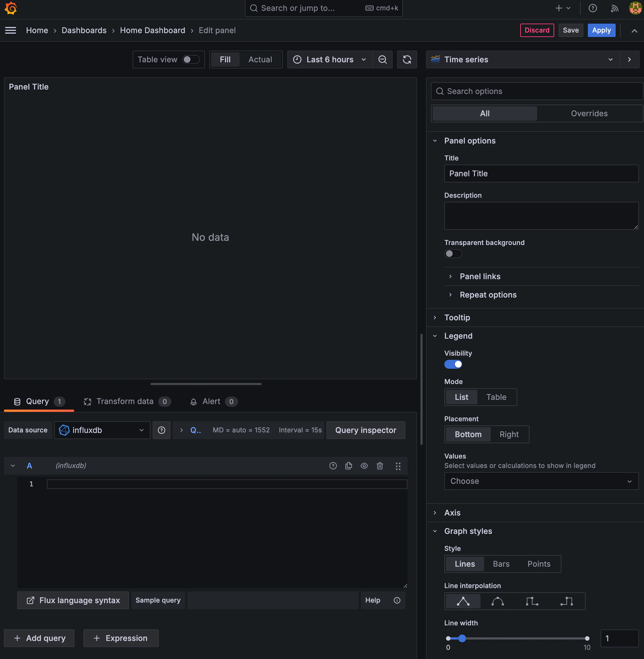Open data source help icon

click(161, 430)
